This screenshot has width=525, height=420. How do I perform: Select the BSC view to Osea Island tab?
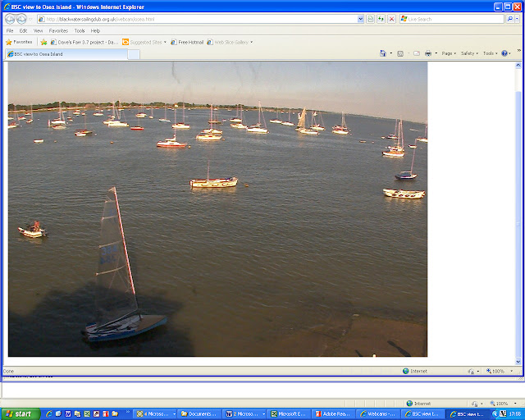point(66,54)
